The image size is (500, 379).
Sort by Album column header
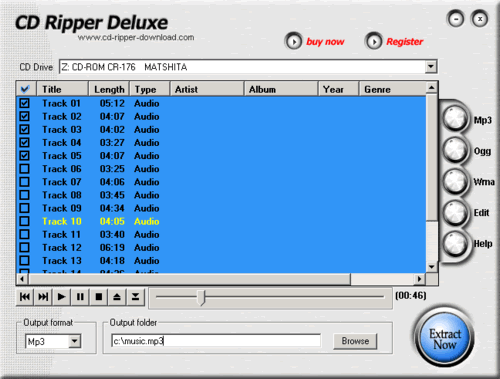click(281, 89)
